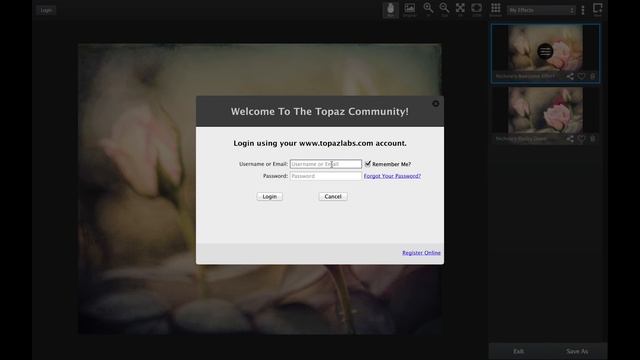Click the Save As button

coord(577,351)
